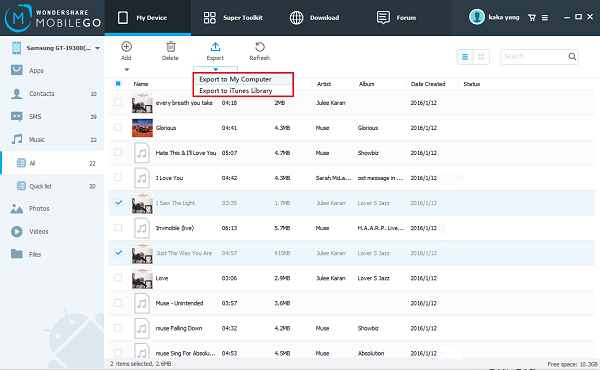Sort by Status column header

click(471, 84)
